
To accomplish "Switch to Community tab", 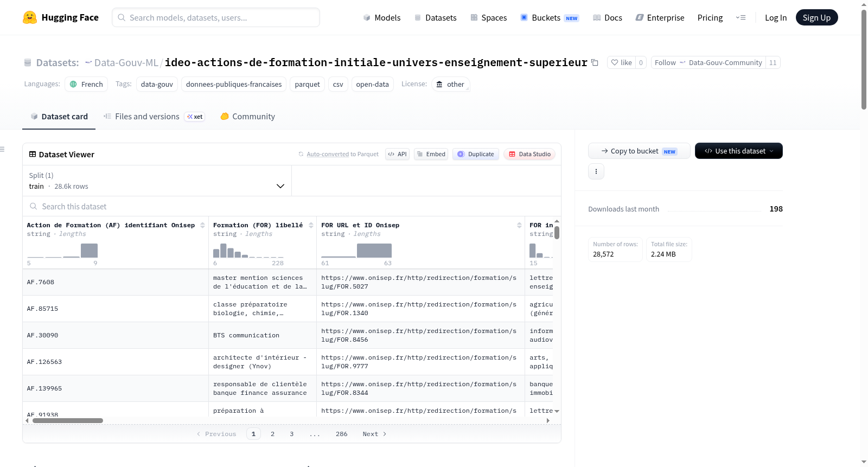I will click(248, 116).
